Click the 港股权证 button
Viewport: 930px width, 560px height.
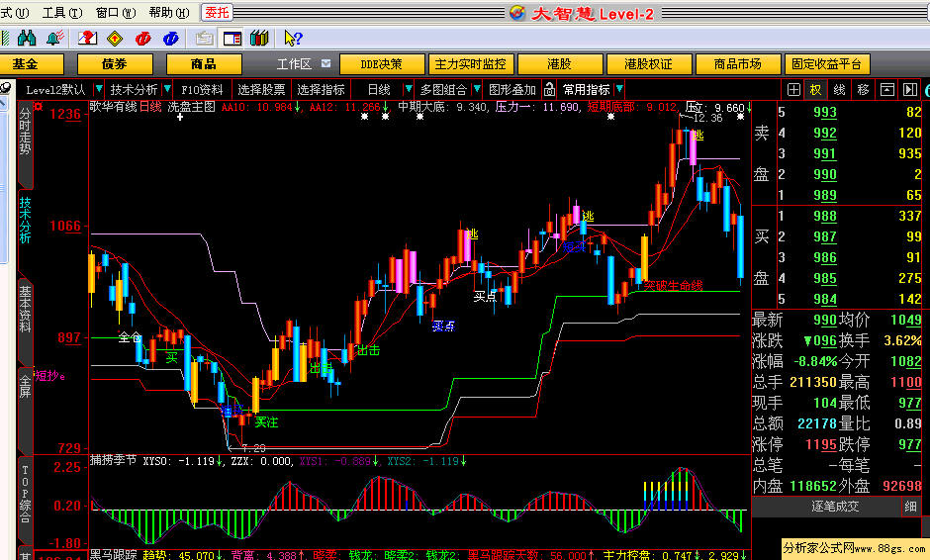[x=649, y=64]
